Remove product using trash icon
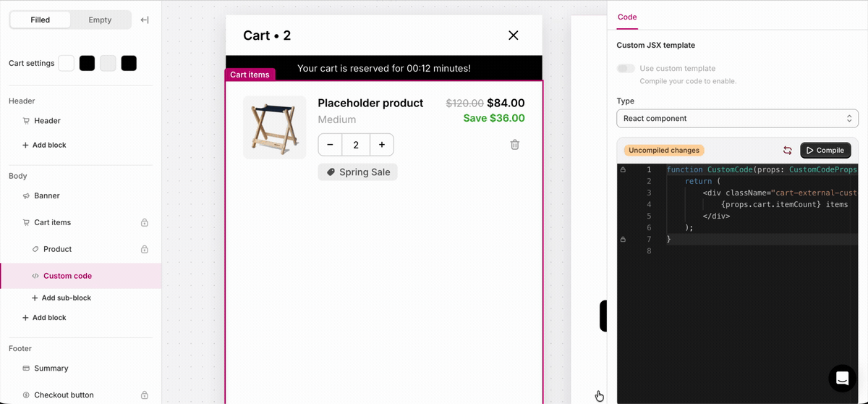The height and width of the screenshot is (404, 868). [x=515, y=145]
